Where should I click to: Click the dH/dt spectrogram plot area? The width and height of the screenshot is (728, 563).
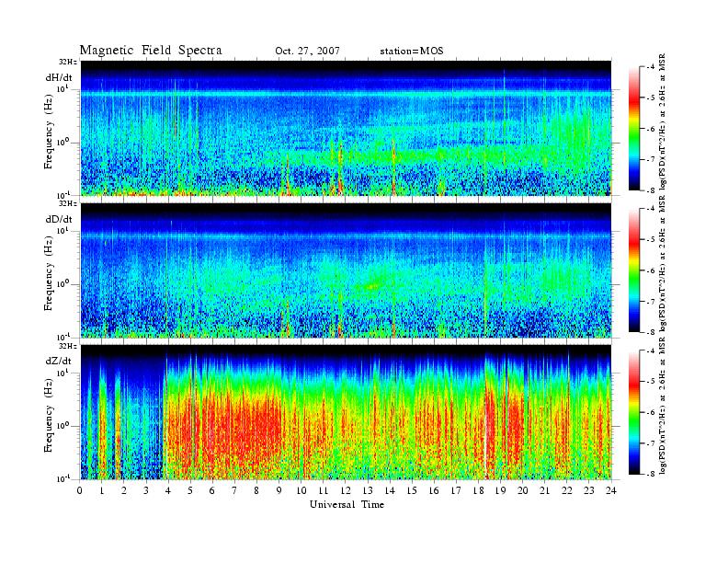coord(347,128)
